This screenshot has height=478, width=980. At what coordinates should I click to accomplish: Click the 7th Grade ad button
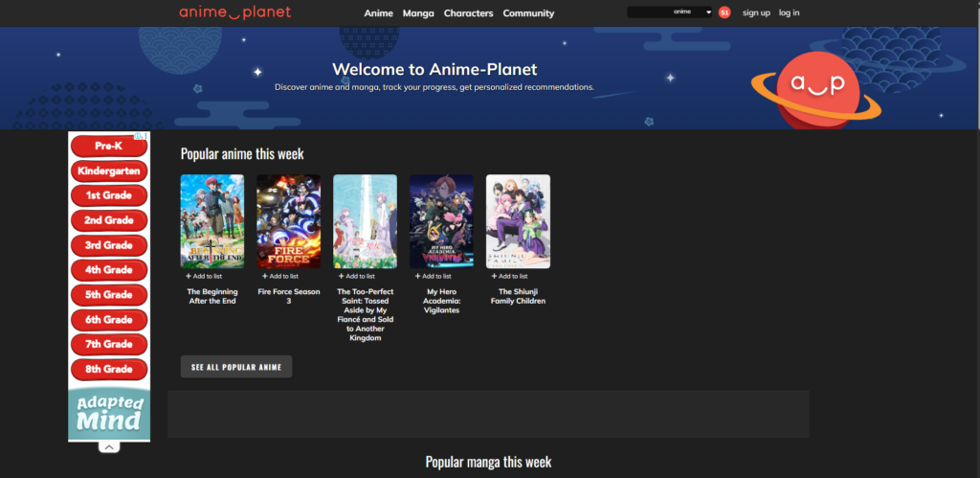(109, 344)
